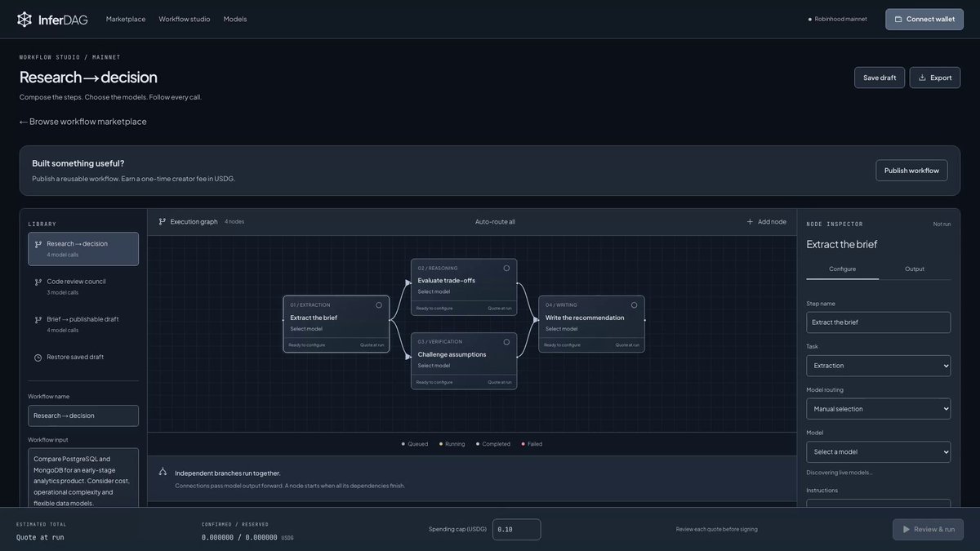Open Workflow studio in the top navigation

click(x=185, y=19)
